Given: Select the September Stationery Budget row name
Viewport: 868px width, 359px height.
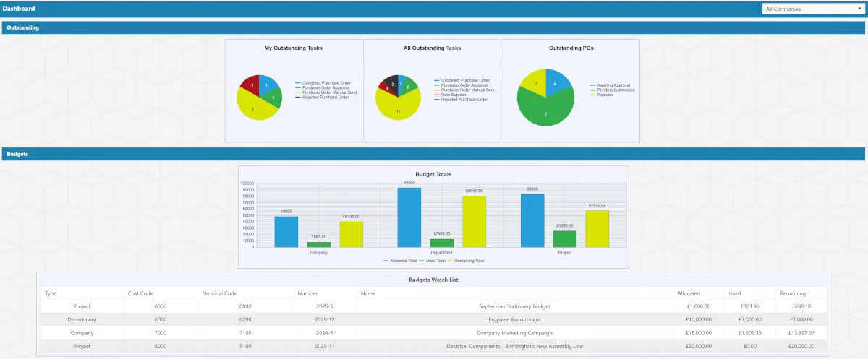Looking at the screenshot, I should coord(514,306).
